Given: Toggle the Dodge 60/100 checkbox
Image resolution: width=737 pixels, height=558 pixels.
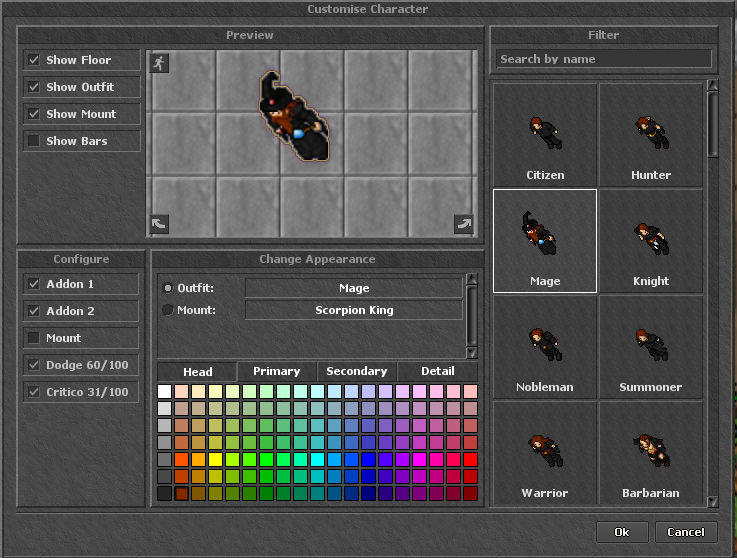Looking at the screenshot, I should coord(34,365).
